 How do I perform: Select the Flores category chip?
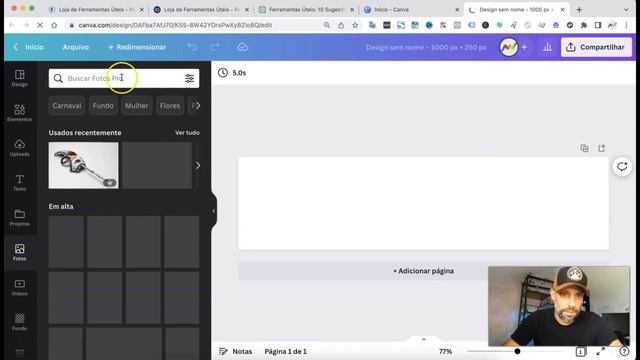point(170,106)
